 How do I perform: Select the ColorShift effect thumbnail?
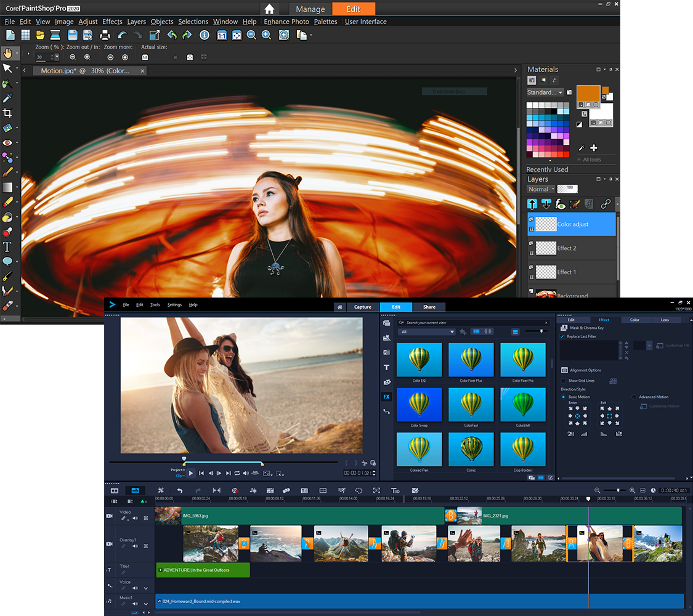[x=523, y=404]
